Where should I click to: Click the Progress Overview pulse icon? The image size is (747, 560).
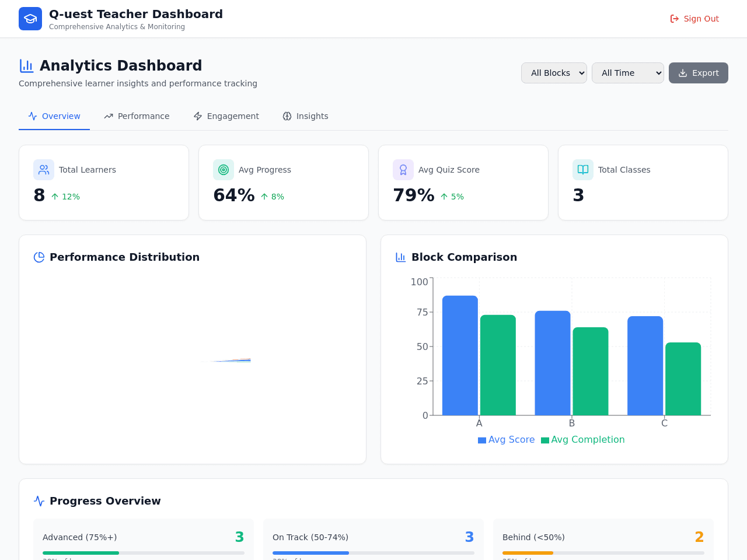[x=39, y=501]
